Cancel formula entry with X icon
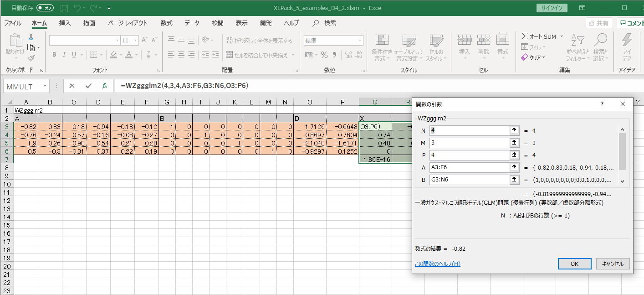This screenshot has width=644, height=295. [x=72, y=86]
